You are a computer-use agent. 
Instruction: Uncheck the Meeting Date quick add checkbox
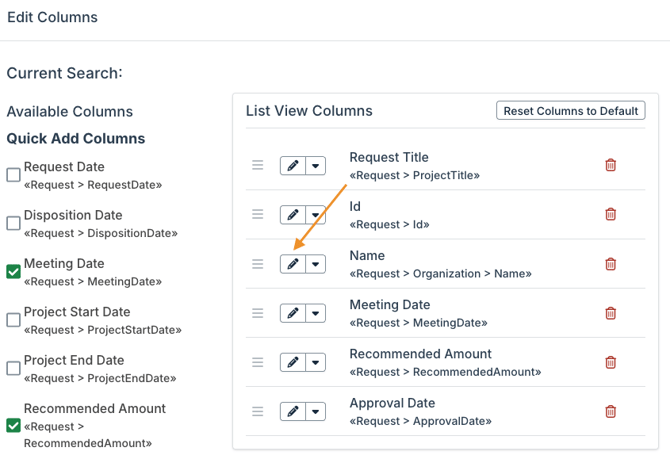[14, 272]
